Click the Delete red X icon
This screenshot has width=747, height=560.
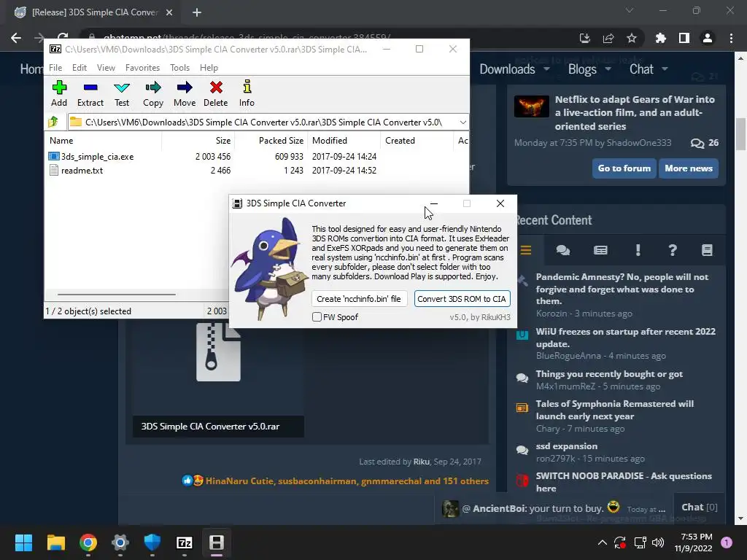pos(216,87)
